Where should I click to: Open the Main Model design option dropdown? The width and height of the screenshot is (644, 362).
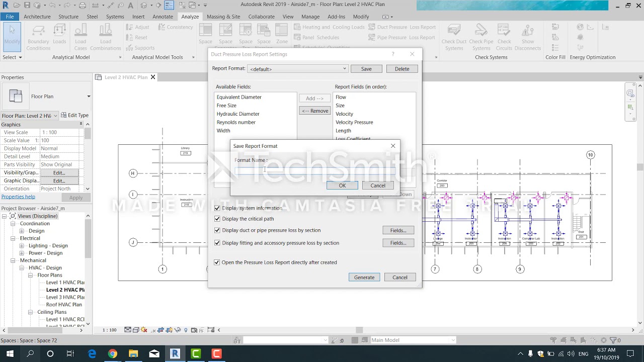(x=413, y=340)
